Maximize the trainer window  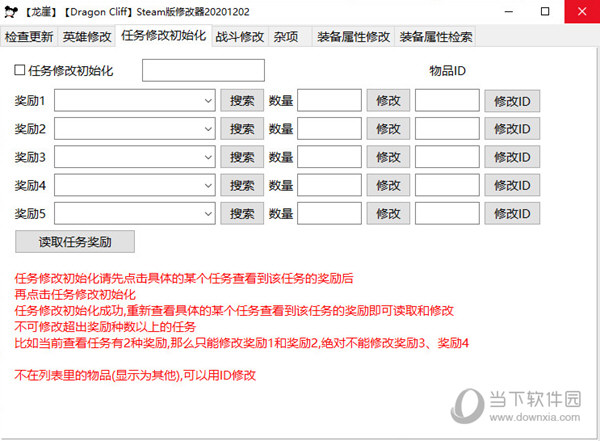(x=545, y=11)
